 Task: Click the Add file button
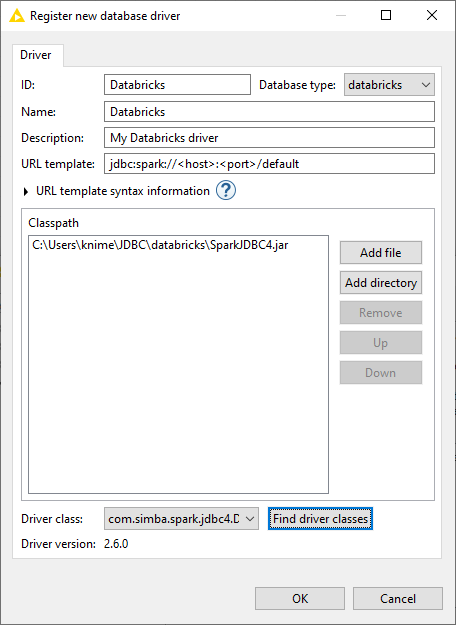tap(381, 253)
